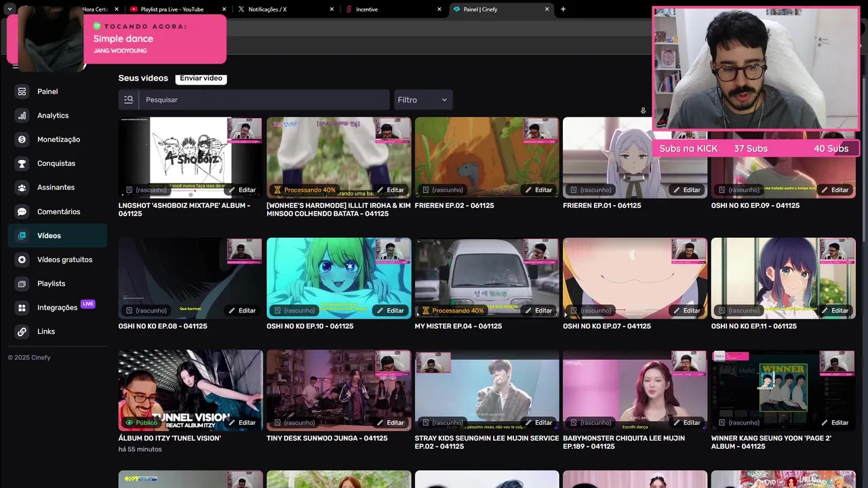
Task: Open the Vídeos gratuitos star icon
Action: (22, 260)
